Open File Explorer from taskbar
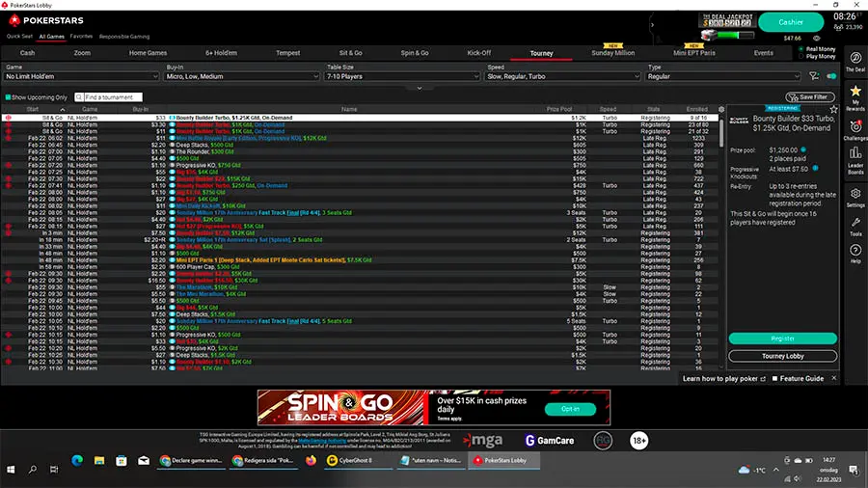Screen dimensions: 868x488 (x=99, y=460)
